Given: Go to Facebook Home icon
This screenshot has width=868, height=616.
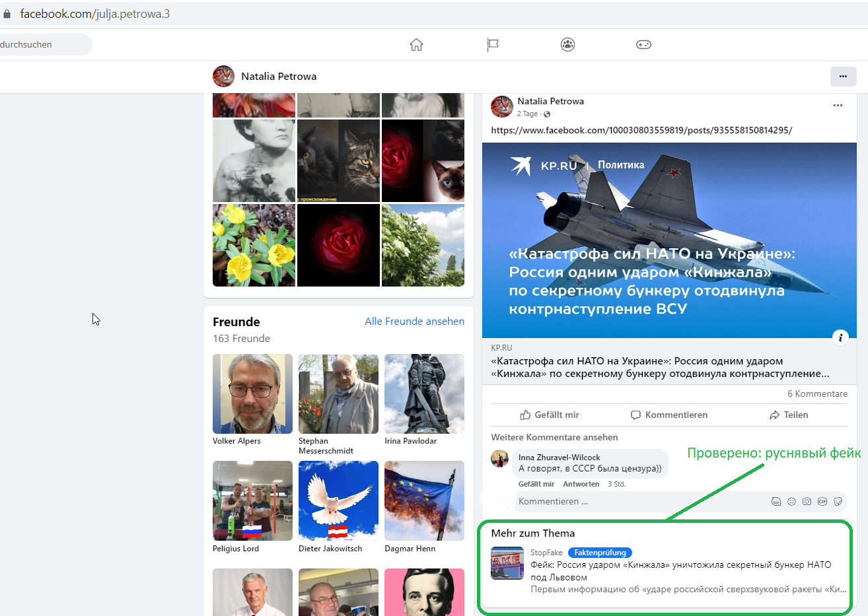Looking at the screenshot, I should pyautogui.click(x=416, y=44).
